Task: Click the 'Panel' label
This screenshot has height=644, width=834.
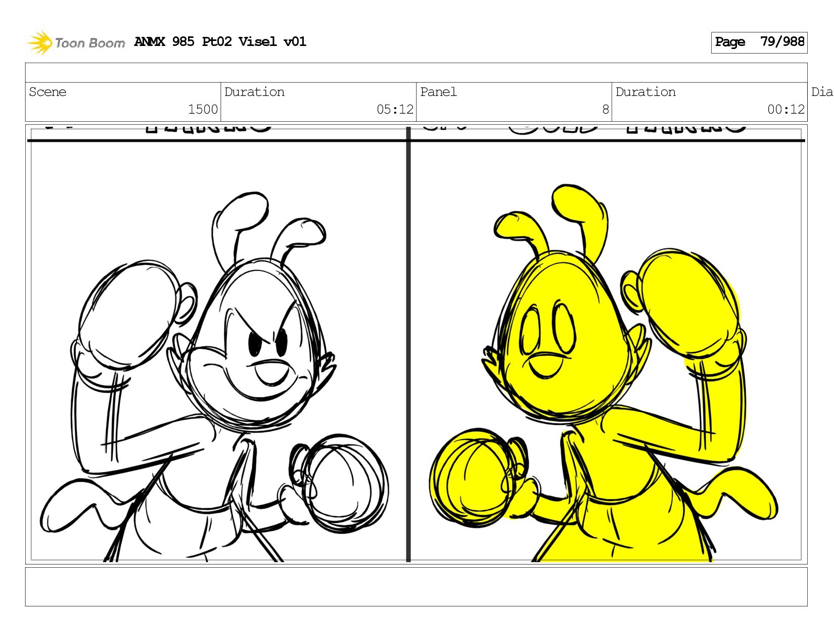Action: pos(438,92)
